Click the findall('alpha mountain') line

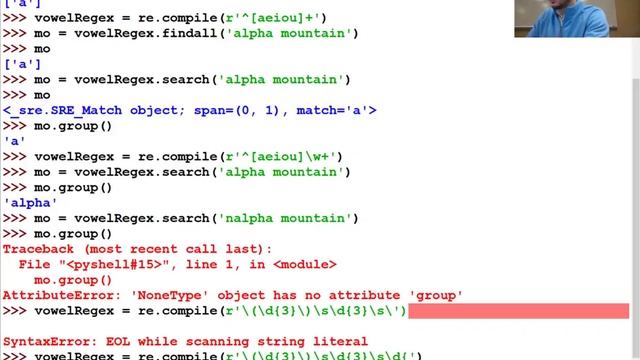coord(180,33)
